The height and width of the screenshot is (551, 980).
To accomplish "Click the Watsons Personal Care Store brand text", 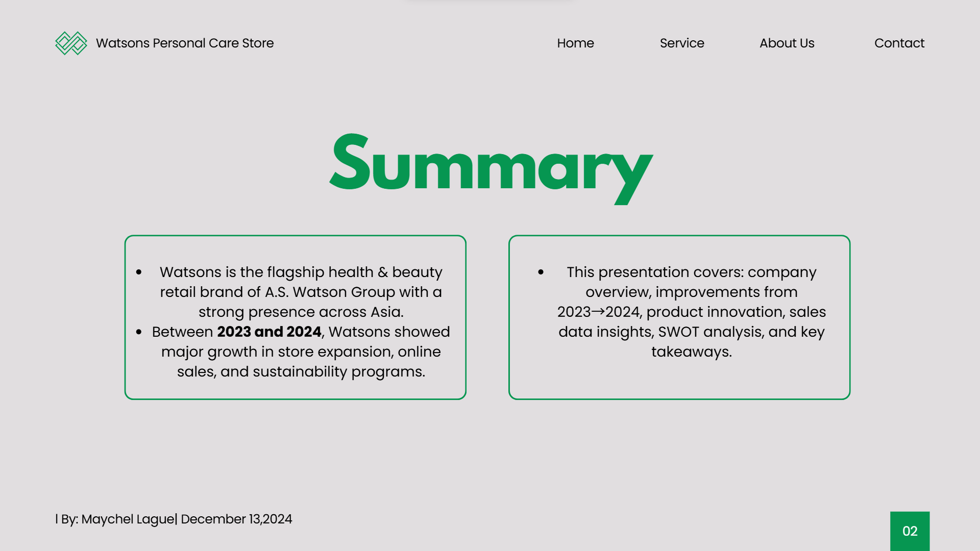I will point(185,43).
